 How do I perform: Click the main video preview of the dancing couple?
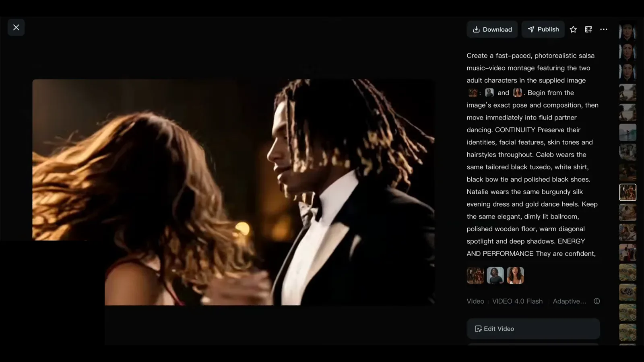pos(233,192)
